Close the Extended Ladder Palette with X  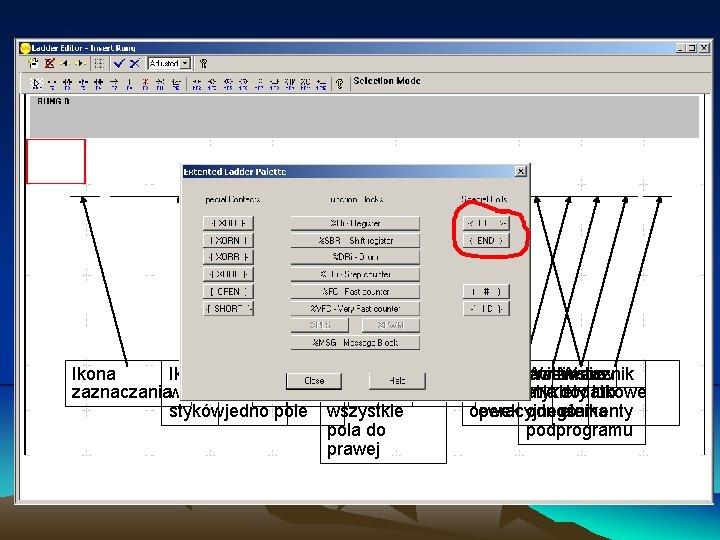click(520, 171)
